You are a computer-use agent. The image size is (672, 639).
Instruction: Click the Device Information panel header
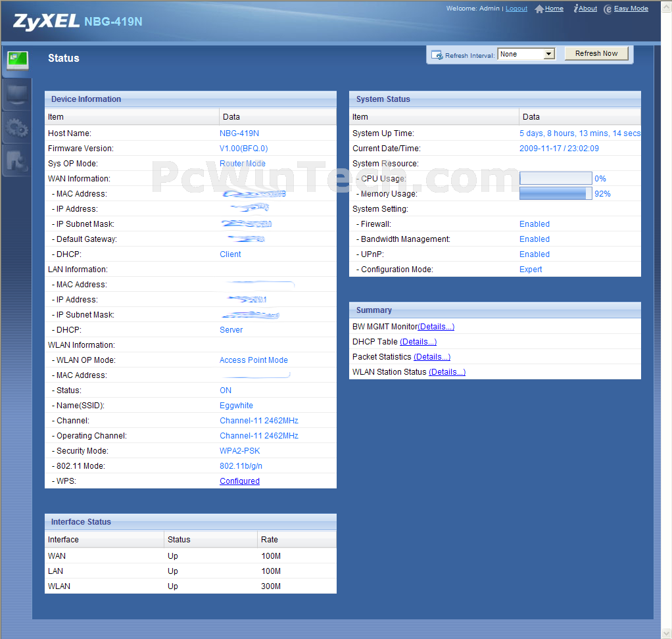click(x=191, y=99)
